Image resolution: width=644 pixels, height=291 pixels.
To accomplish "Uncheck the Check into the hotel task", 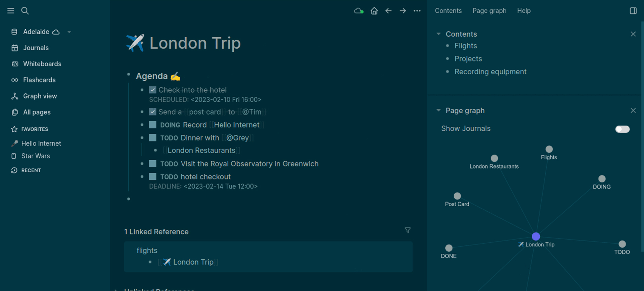I will 153,90.
